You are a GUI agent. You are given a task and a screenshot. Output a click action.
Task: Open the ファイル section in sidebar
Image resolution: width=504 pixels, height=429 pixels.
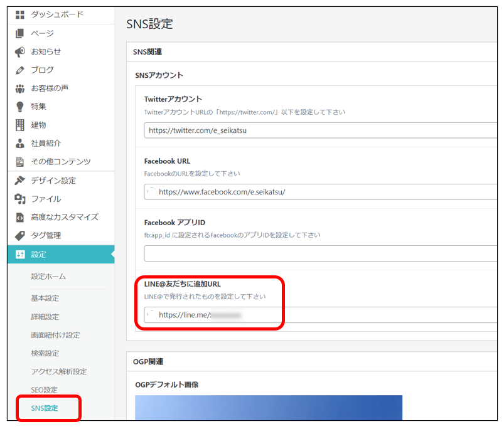point(46,199)
